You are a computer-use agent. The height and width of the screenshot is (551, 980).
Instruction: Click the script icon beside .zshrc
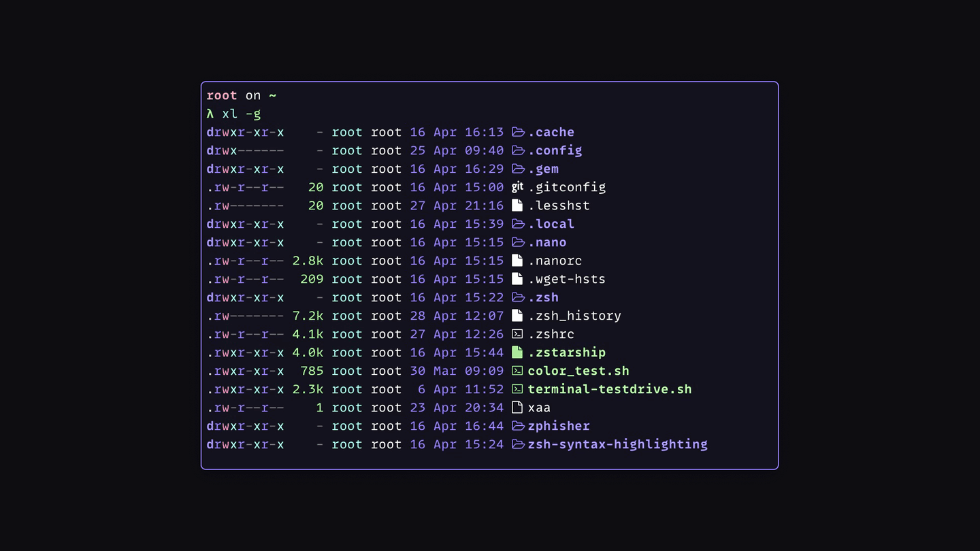[518, 334]
